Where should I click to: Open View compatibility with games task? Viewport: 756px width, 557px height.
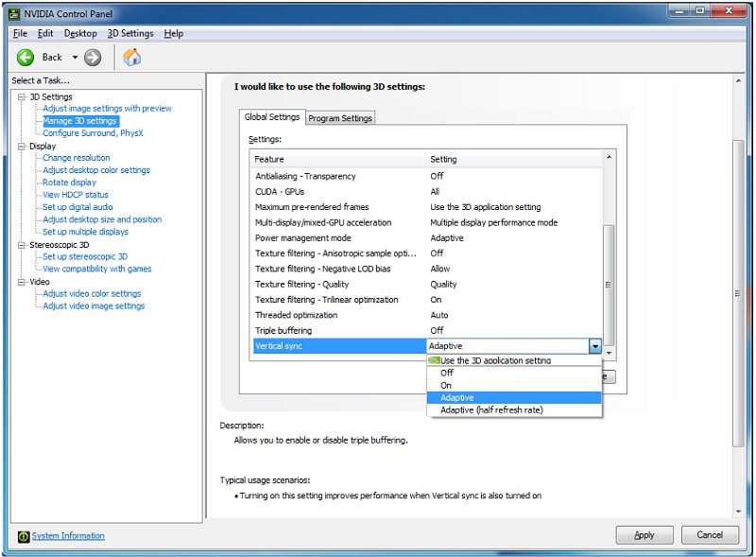point(97,269)
